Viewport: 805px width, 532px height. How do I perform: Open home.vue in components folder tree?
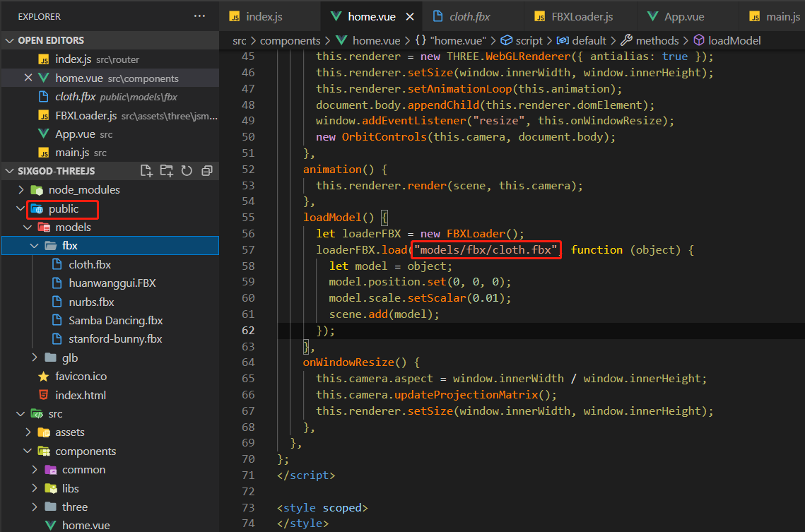[110, 526]
